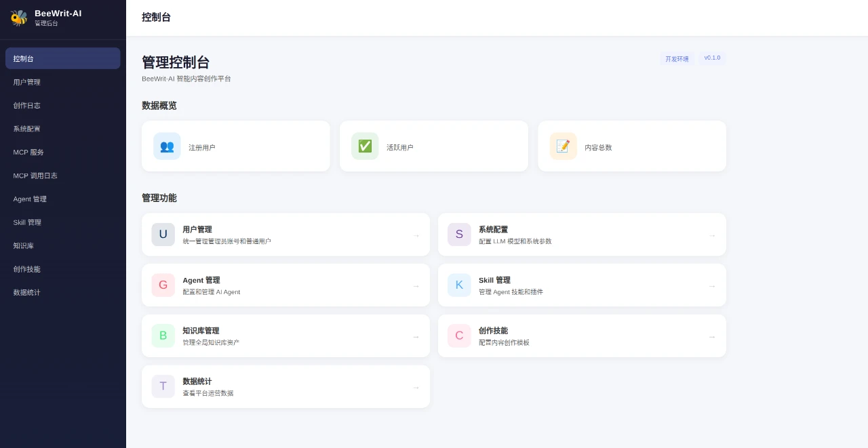Image resolution: width=868 pixels, height=448 pixels.
Task: Open MCP 服务 sidebar item
Action: pos(63,152)
